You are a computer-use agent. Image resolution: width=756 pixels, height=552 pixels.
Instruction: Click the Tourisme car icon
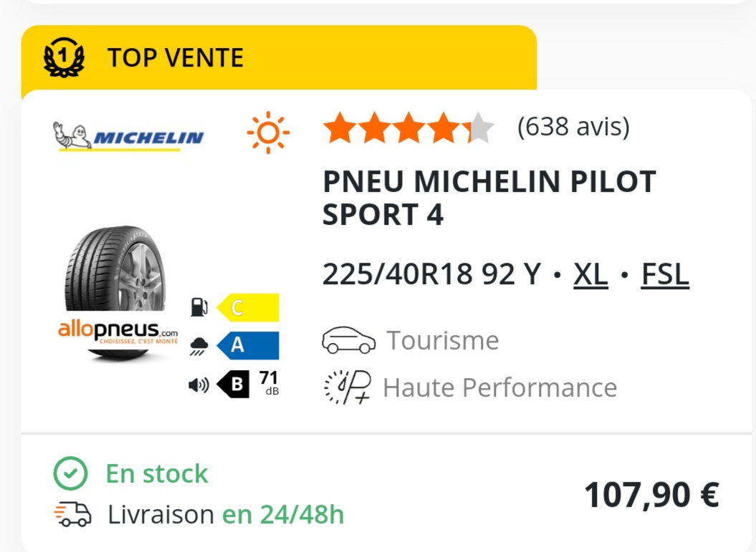click(348, 341)
